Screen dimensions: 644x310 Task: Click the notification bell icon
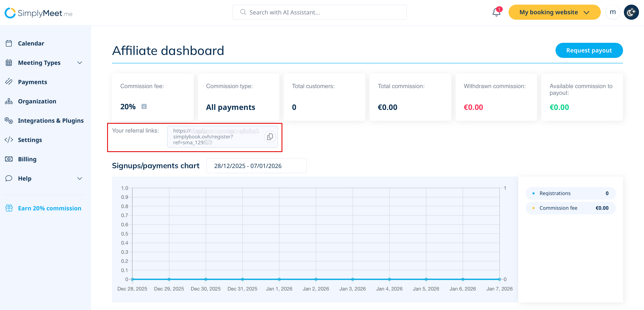tap(496, 12)
